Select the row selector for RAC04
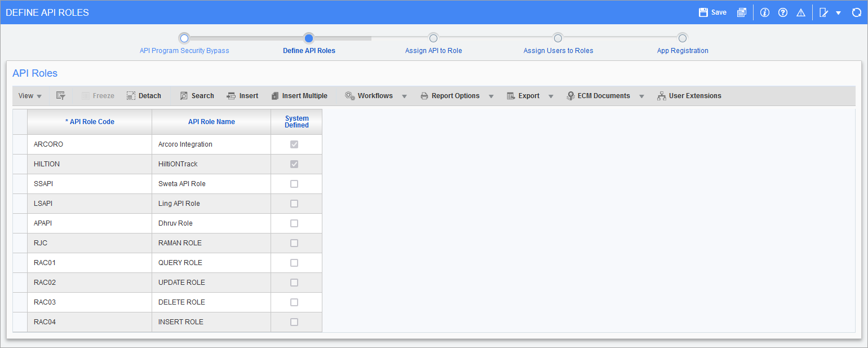The height and width of the screenshot is (348, 868). [20, 322]
